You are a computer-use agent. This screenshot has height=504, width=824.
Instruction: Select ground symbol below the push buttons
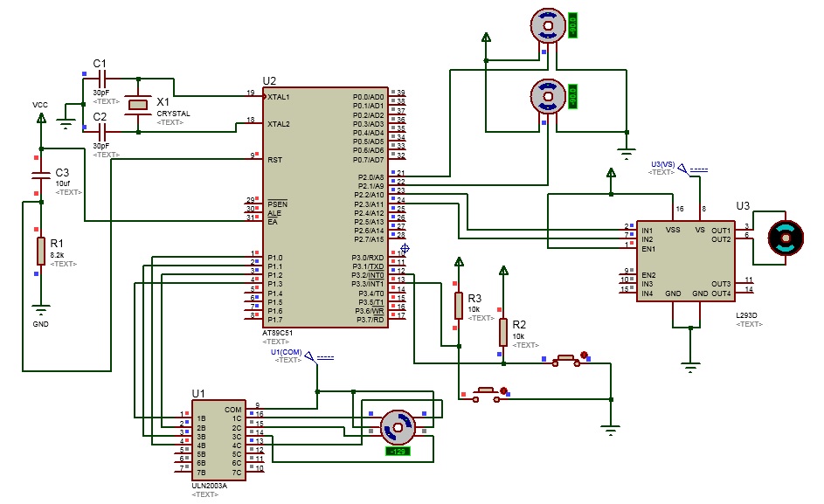pyautogui.click(x=611, y=431)
